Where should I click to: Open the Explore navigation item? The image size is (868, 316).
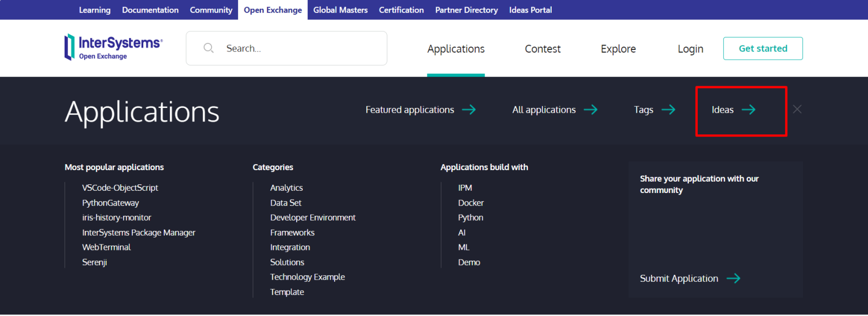pos(618,49)
